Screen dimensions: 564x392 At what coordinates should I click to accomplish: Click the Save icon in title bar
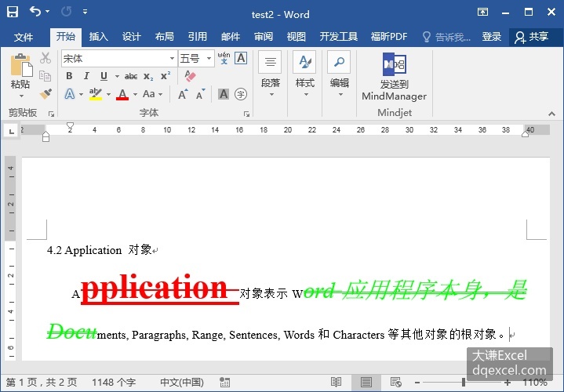[x=13, y=12]
